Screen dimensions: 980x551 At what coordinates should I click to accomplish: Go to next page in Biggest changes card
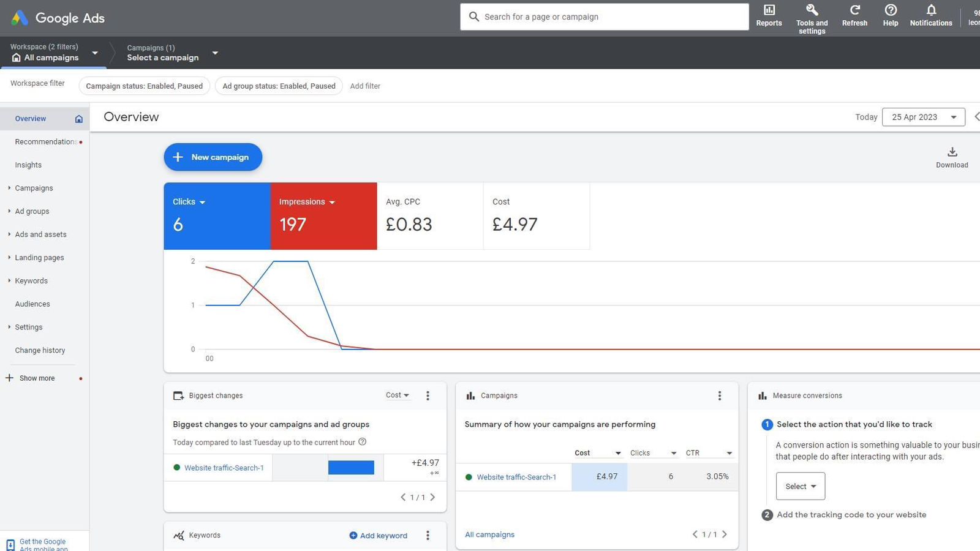click(x=432, y=497)
